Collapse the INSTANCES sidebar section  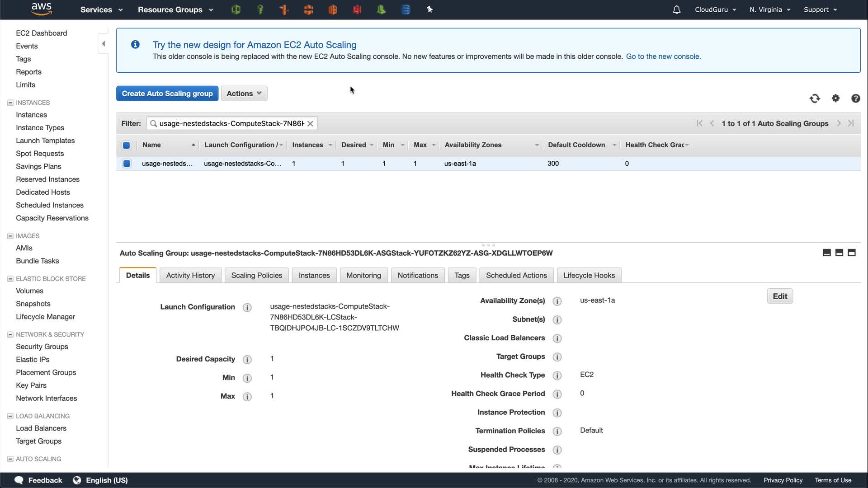(10, 103)
